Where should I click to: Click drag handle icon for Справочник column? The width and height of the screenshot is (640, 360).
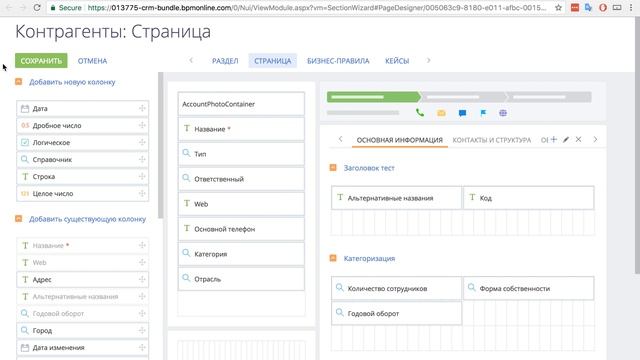coord(142,159)
